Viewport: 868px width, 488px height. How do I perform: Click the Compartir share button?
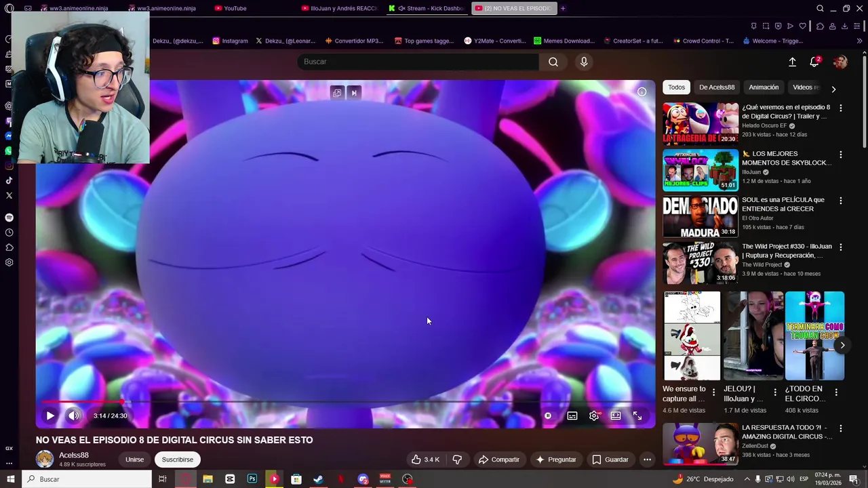499,460
